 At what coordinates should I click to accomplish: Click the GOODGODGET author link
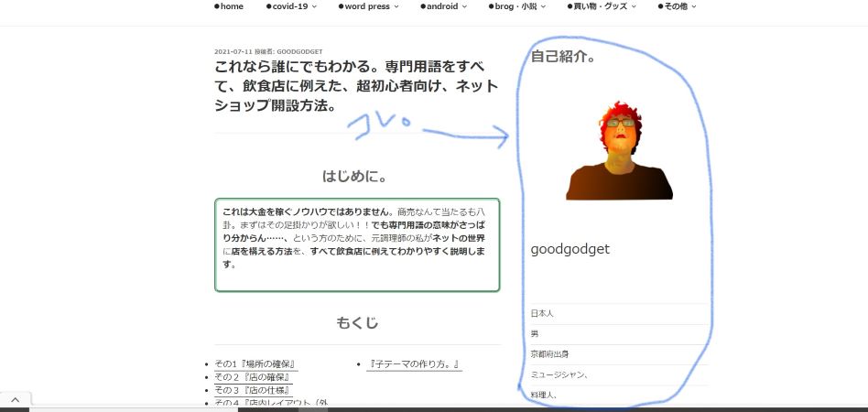(x=299, y=52)
